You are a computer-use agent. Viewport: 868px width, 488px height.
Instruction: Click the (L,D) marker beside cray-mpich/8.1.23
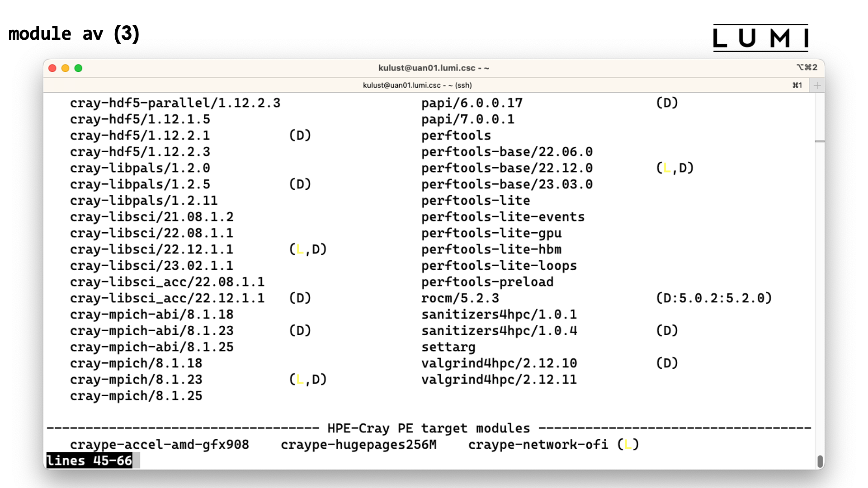tap(308, 380)
